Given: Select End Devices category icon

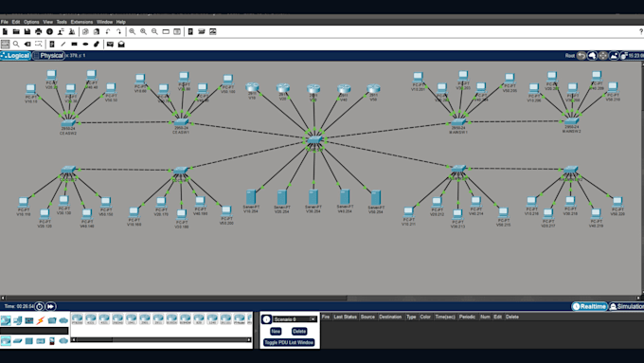Looking at the screenshot, I should tap(17, 320).
